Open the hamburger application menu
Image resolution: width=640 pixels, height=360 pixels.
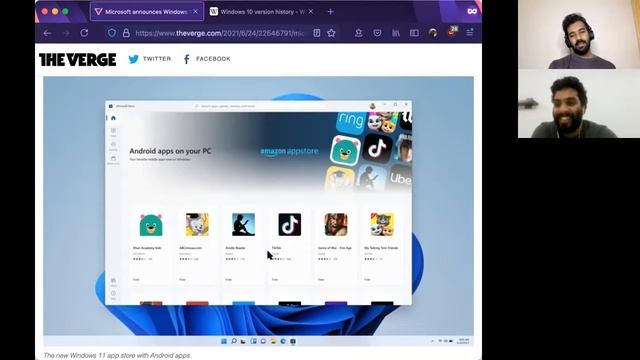click(470, 33)
